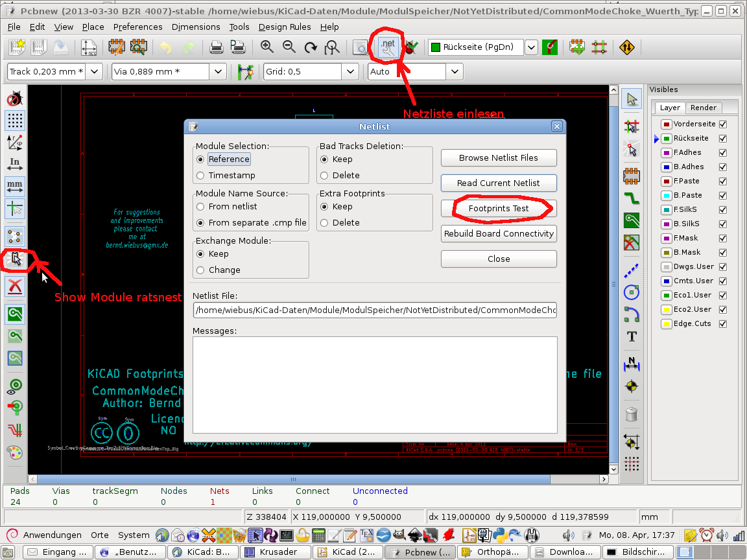This screenshot has width=747, height=560.
Task: Disable the DRC off icon in left toolbar
Action: click(15, 99)
